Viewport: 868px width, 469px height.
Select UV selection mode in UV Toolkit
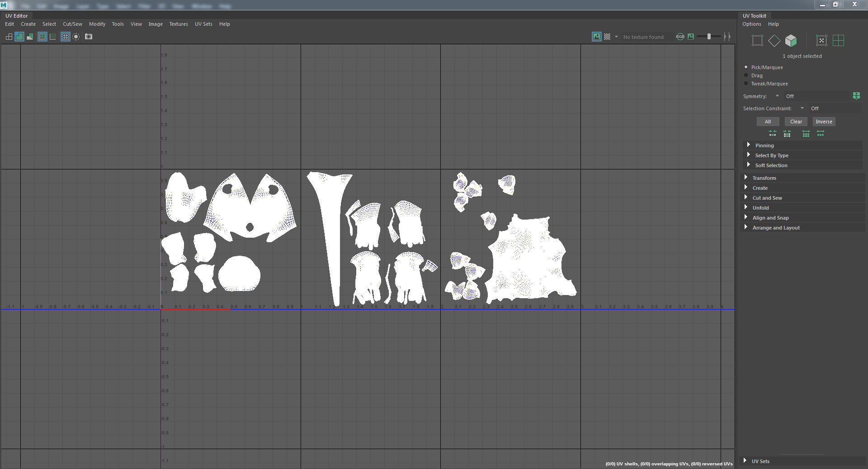(757, 41)
